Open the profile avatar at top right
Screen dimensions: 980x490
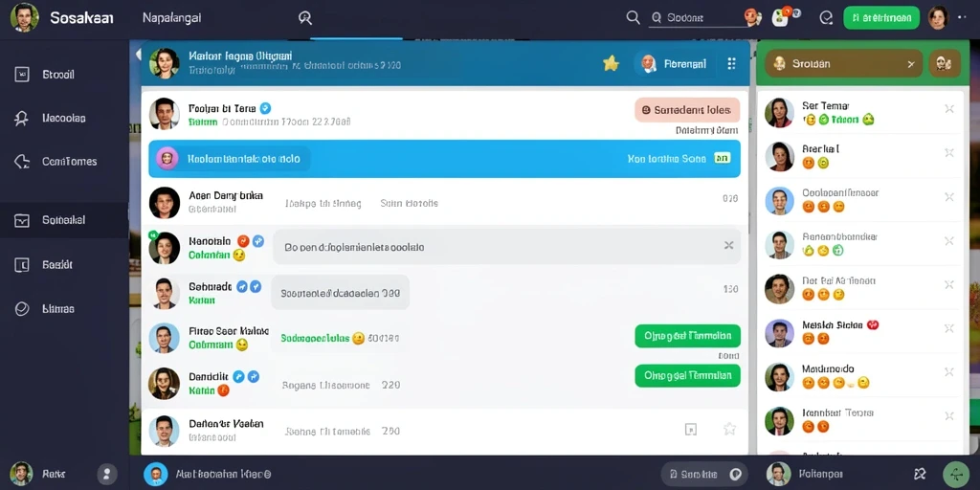(938, 17)
